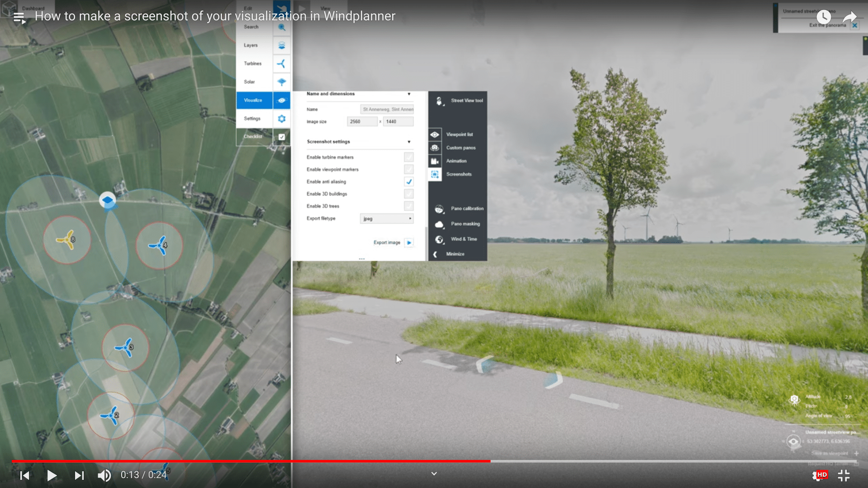
Task: Select turbine 4 marker on the map
Action: coord(159,245)
